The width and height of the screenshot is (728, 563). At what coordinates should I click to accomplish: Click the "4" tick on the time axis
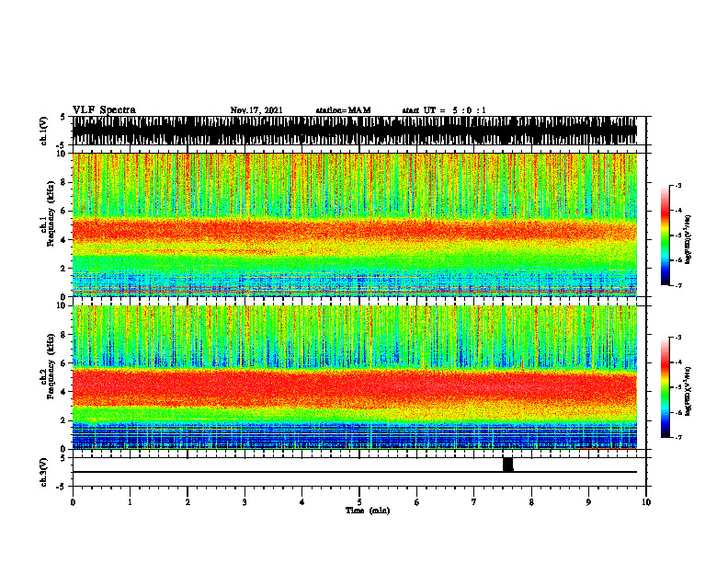pyautogui.click(x=301, y=502)
